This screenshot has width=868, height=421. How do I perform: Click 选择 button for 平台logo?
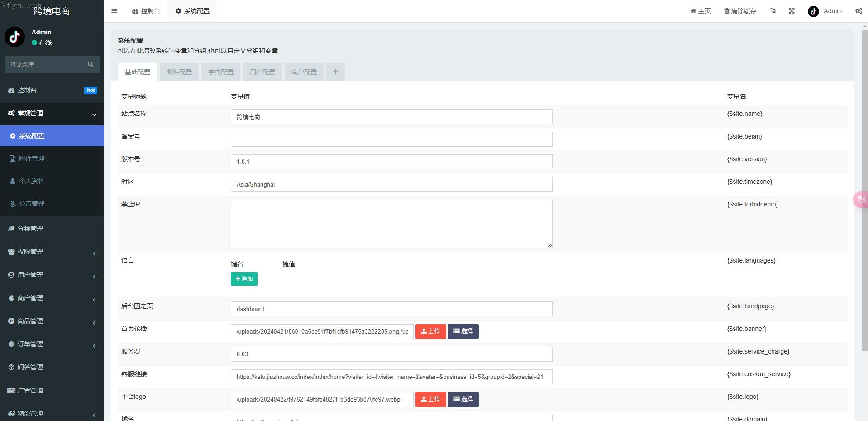463,399
